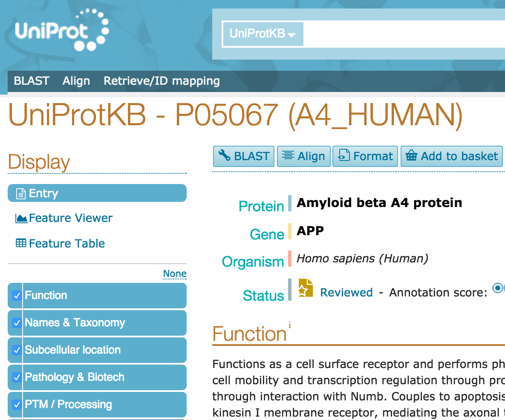Open the Feature Table grid icon
This screenshot has height=420, width=505.
[x=21, y=243]
